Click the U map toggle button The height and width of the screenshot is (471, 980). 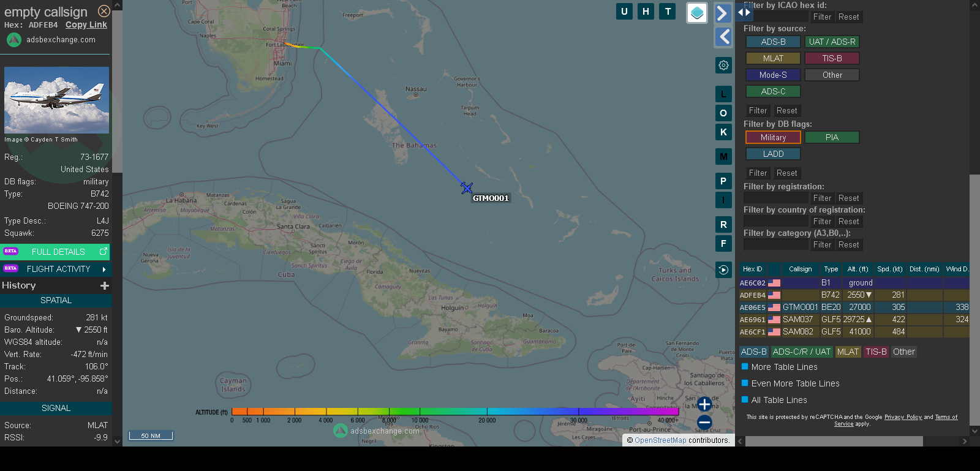click(x=624, y=11)
